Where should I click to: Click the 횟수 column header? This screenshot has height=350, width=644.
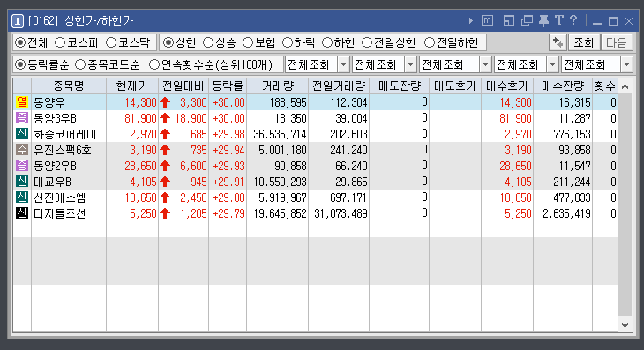[x=605, y=86]
